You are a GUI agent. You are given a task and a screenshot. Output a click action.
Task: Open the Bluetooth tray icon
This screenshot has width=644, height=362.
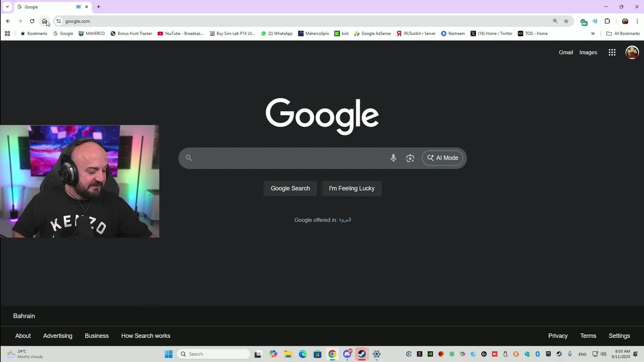537,354
